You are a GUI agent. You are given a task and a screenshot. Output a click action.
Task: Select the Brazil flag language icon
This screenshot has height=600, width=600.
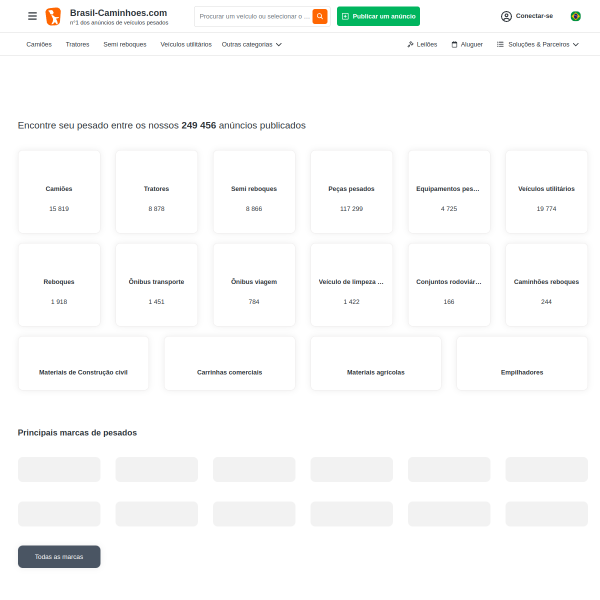pyautogui.click(x=575, y=16)
